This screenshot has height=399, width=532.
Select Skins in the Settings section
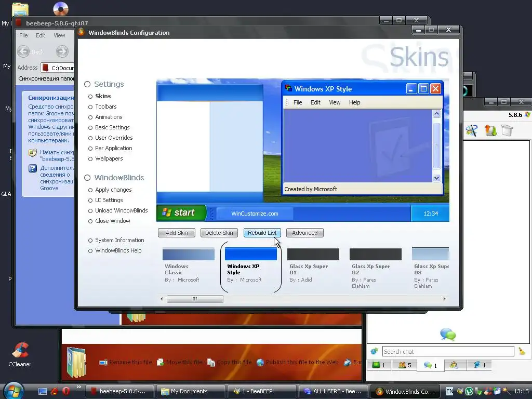(x=103, y=96)
